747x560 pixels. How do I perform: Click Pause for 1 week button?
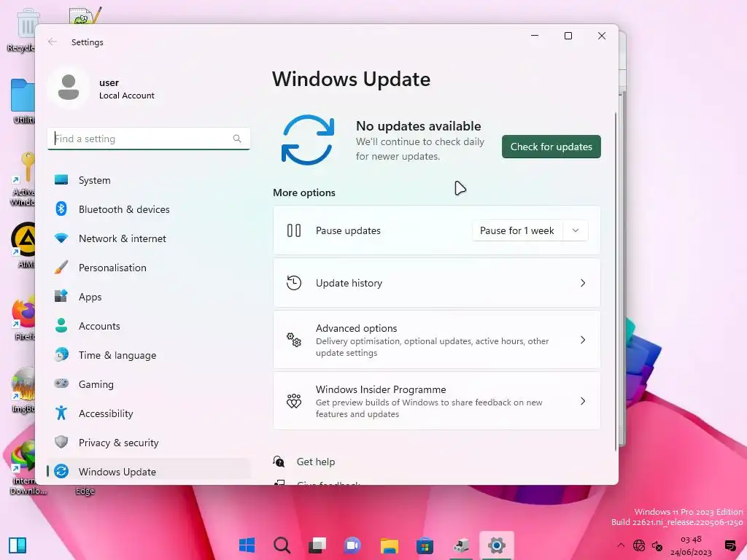(x=517, y=230)
